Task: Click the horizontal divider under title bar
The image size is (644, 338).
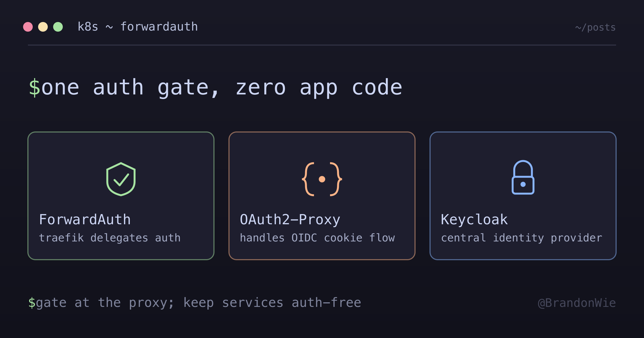Action: pos(322,45)
